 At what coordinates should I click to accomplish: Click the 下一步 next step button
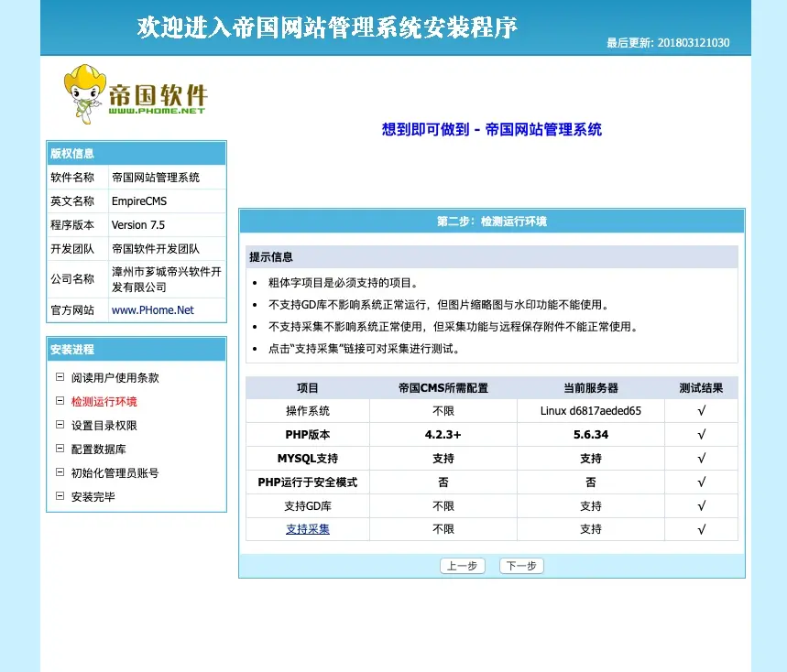pyautogui.click(x=521, y=566)
